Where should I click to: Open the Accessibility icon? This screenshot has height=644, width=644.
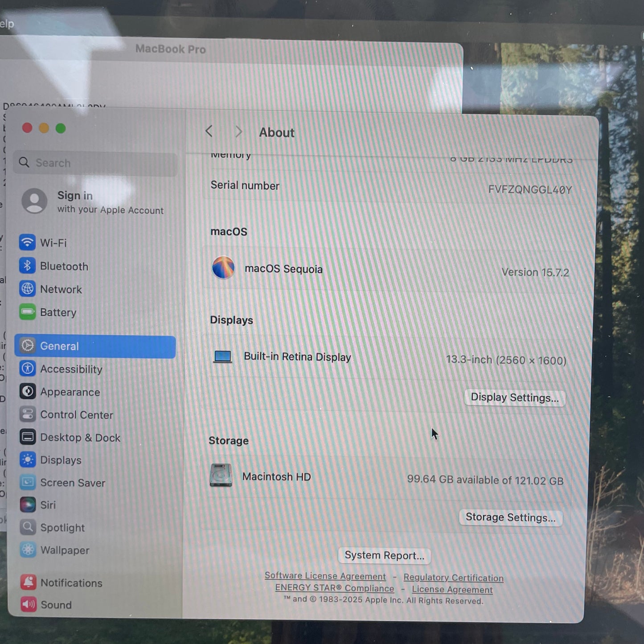coord(28,369)
